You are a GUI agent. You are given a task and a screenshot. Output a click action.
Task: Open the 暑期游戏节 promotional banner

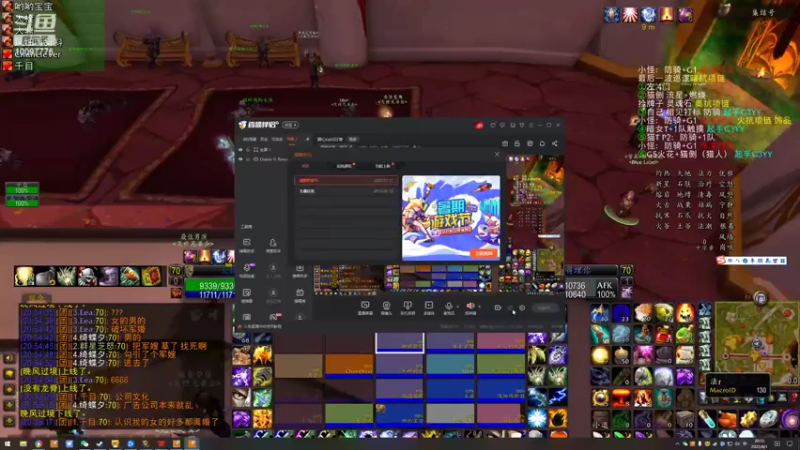point(451,218)
